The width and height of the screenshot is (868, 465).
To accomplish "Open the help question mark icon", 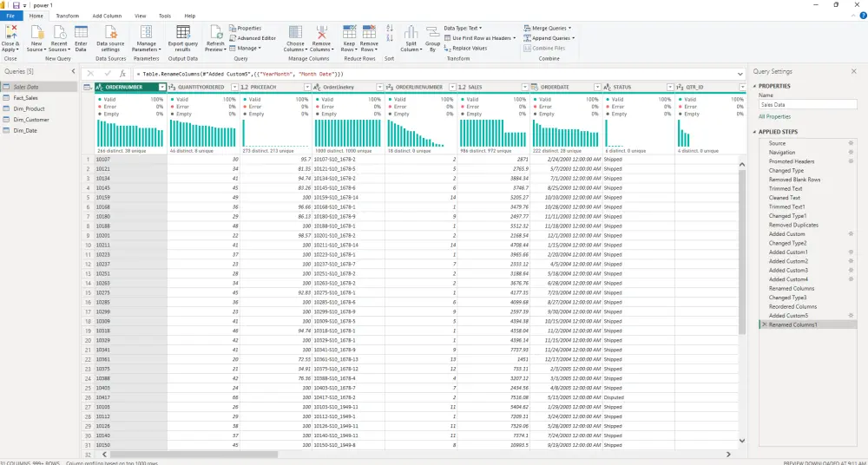I will (863, 16).
